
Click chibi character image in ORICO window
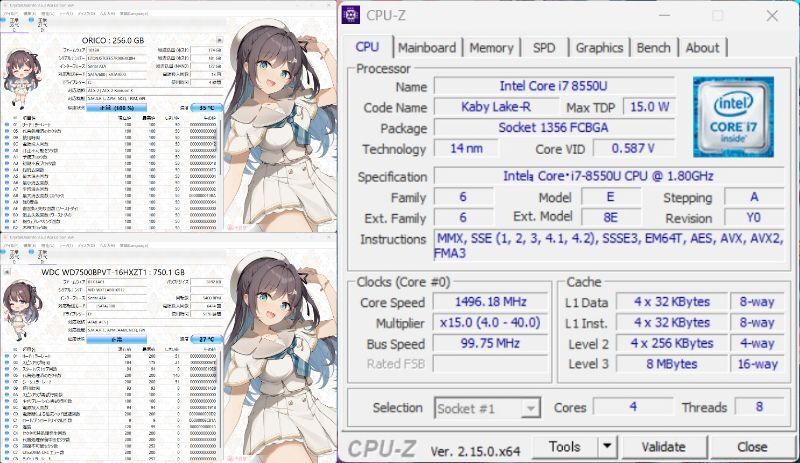click(x=21, y=79)
